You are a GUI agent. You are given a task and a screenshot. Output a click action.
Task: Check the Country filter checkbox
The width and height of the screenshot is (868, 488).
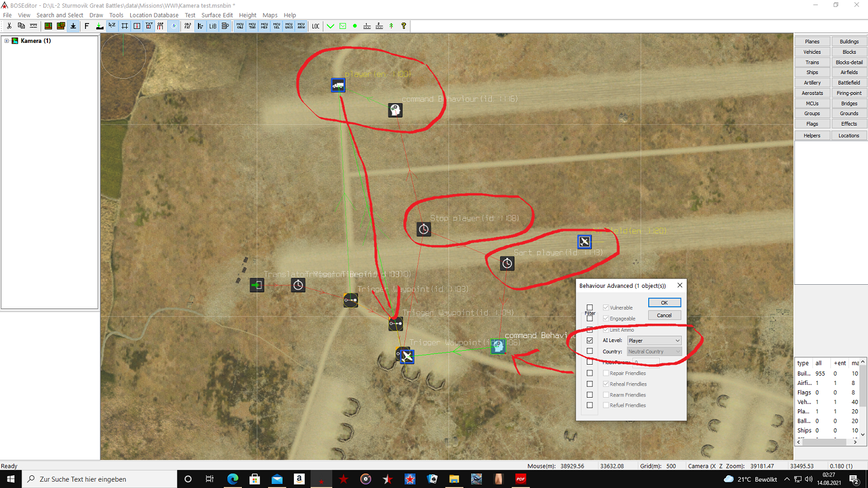[x=590, y=351]
